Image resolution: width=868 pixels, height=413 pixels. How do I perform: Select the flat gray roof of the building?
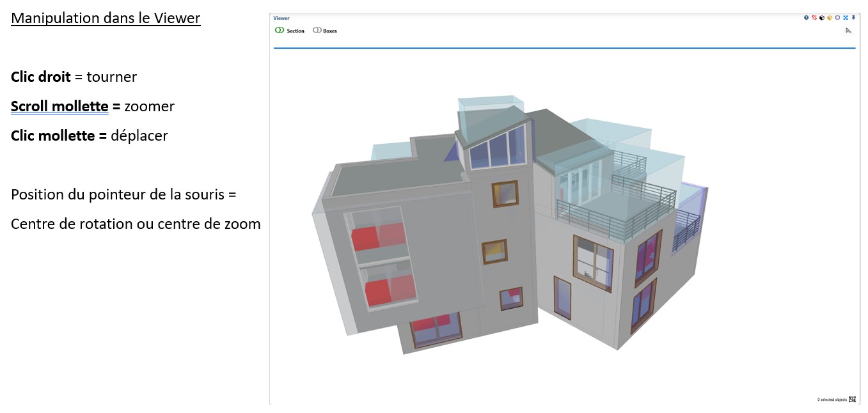tap(390, 177)
